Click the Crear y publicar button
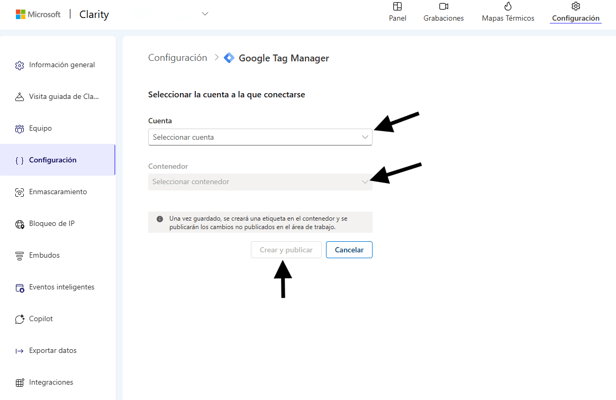The height and width of the screenshot is (400, 616). tap(286, 250)
